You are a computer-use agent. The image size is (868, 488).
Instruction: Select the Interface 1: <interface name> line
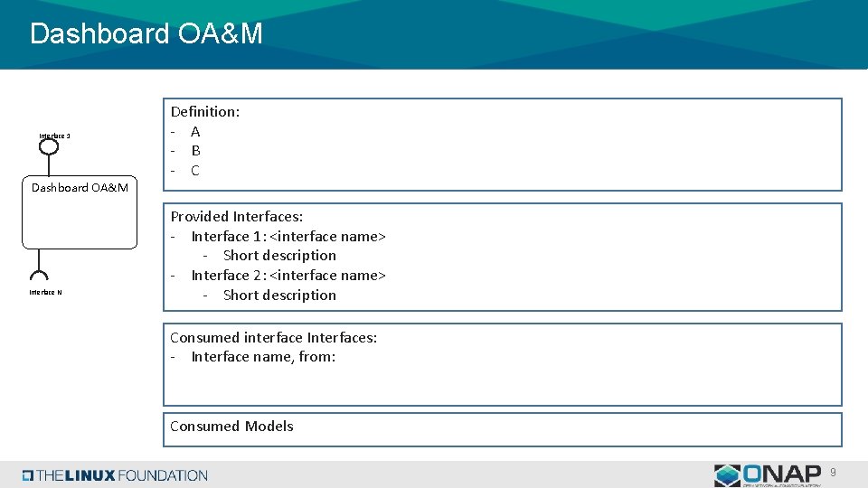click(288, 236)
